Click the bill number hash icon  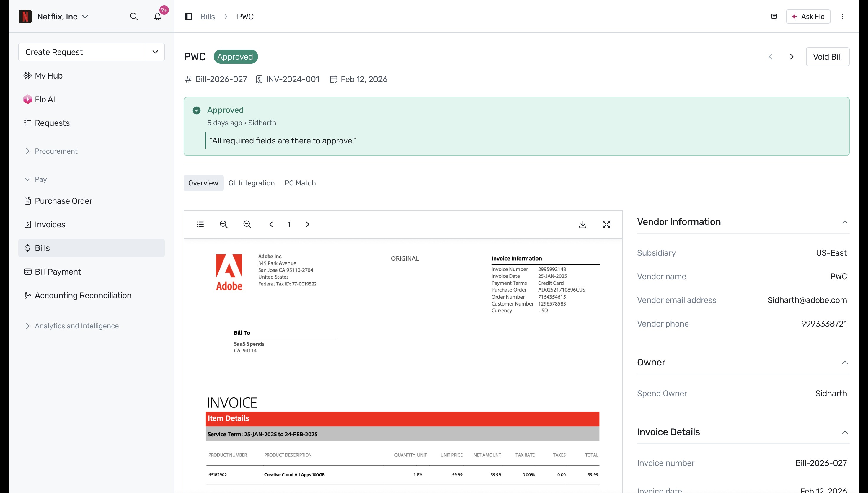click(x=188, y=79)
